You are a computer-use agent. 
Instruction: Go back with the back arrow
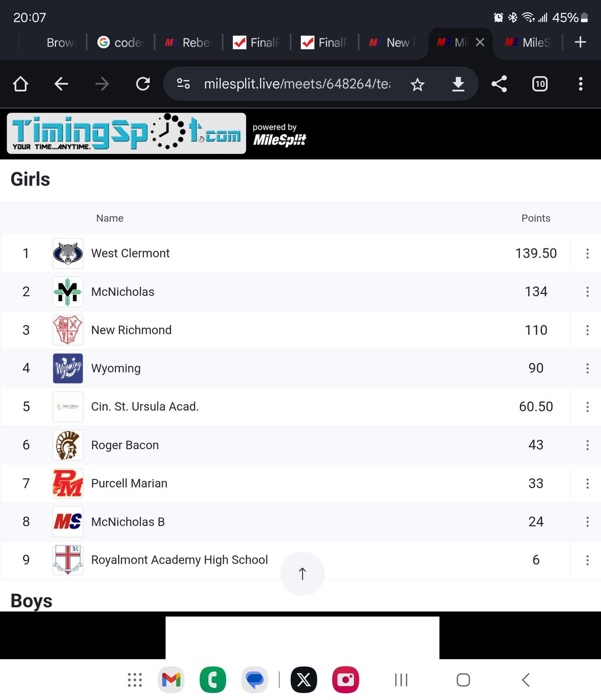pyautogui.click(x=61, y=85)
